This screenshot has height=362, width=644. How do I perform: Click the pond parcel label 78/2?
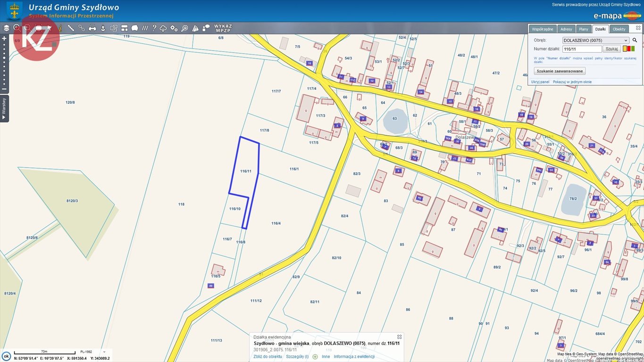coord(573,198)
